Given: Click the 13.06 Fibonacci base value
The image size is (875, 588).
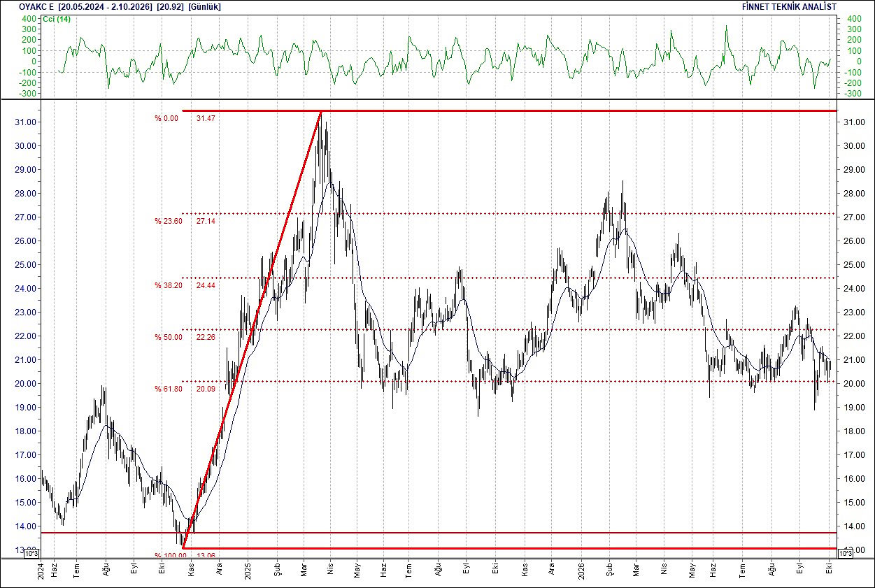Looking at the screenshot, I should [206, 556].
